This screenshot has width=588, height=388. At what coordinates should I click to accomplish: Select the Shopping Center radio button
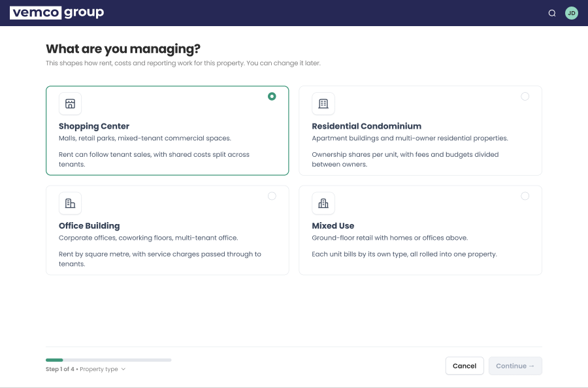(272, 97)
